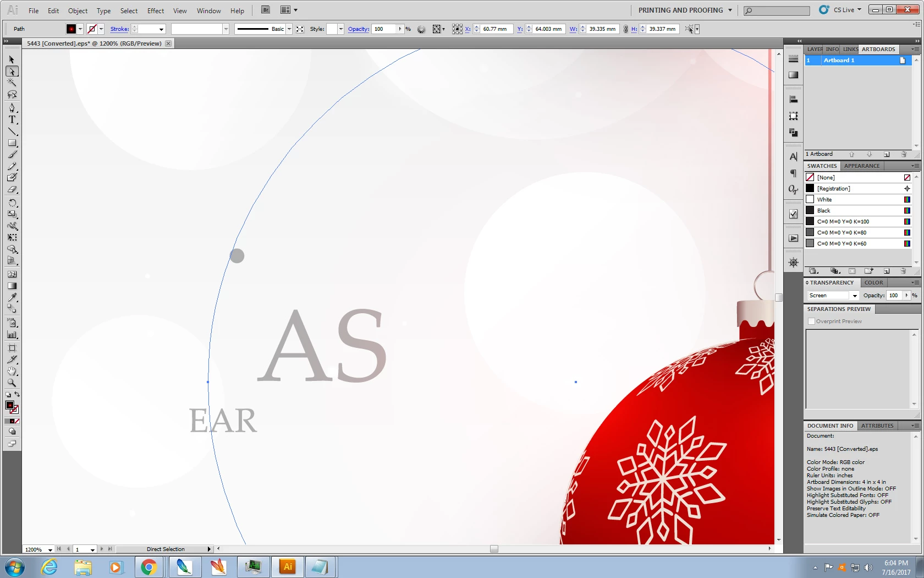Open the Object menu
Viewport: 924px width, 578px height.
pyautogui.click(x=78, y=10)
